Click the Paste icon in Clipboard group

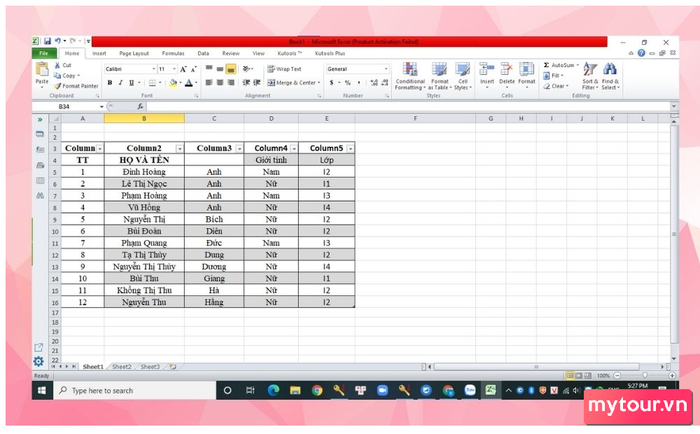pos(42,69)
